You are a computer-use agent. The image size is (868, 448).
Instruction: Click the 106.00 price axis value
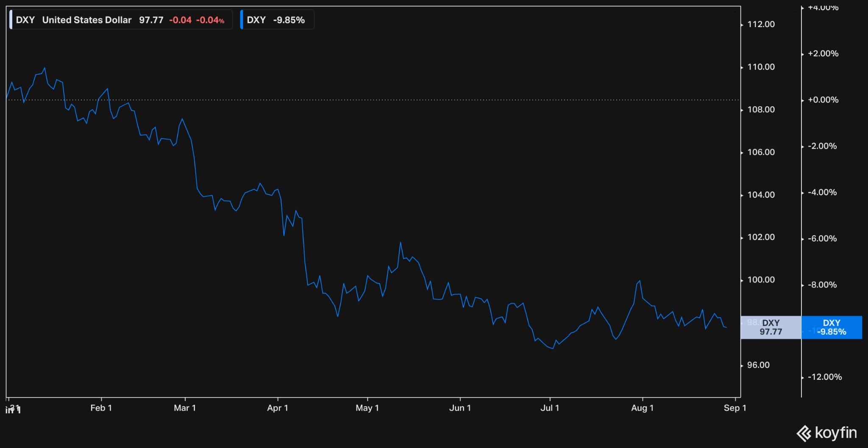tap(761, 152)
